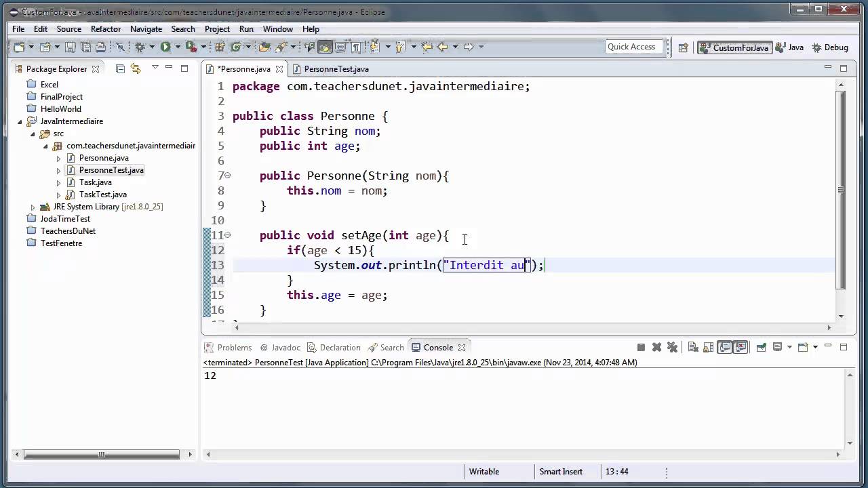Viewport: 868px width, 488px height.
Task: Switch to Debug perspective button
Action: [829, 47]
